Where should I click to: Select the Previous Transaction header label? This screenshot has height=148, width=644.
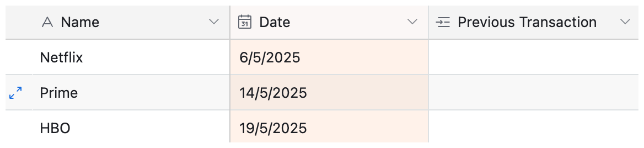tap(527, 22)
